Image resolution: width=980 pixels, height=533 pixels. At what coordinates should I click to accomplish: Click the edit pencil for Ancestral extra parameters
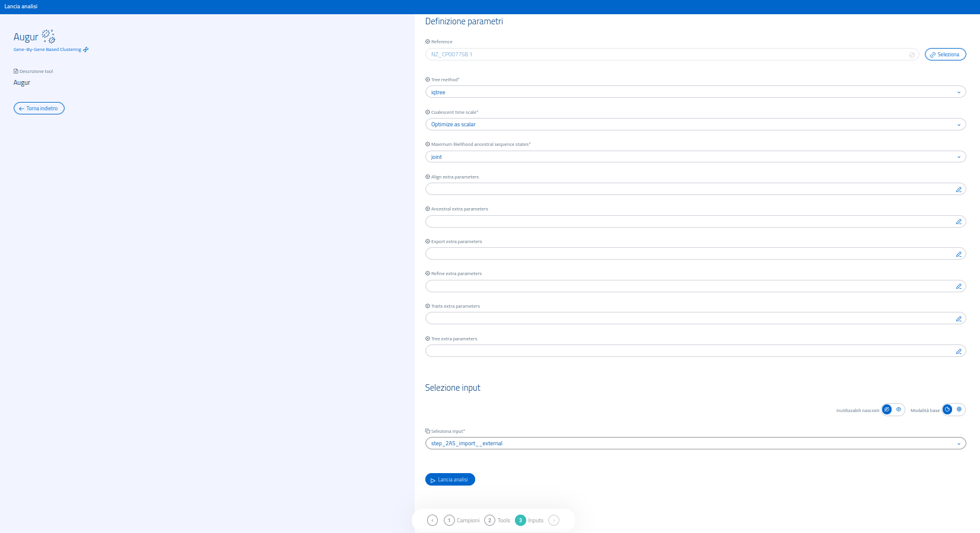pos(958,222)
